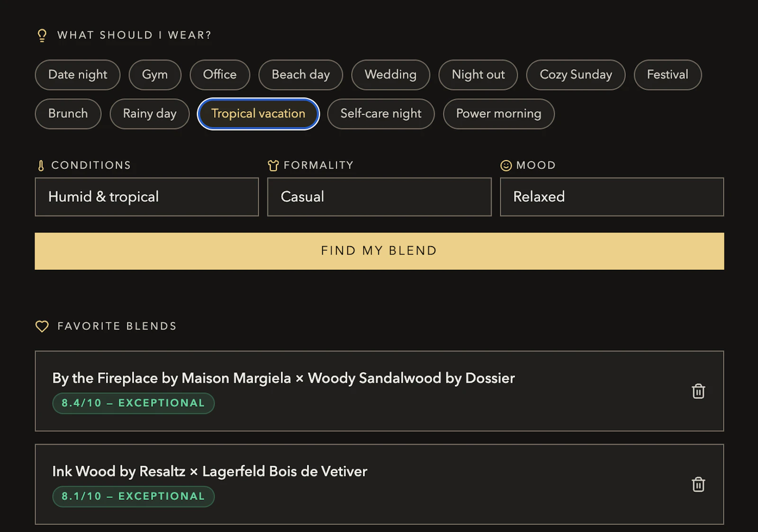The image size is (758, 532).
Task: Click the smiley face icon beside MOOD
Action: point(506,165)
